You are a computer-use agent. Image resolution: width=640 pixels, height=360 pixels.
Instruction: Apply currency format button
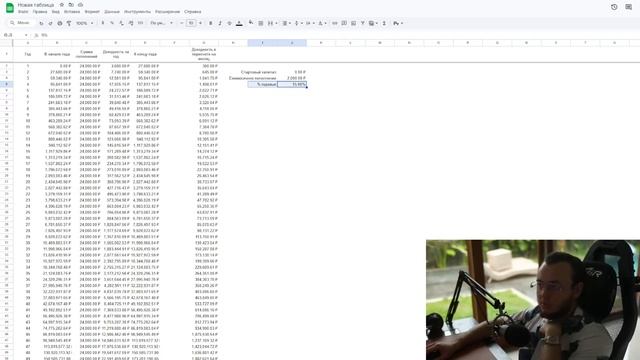click(x=103, y=23)
